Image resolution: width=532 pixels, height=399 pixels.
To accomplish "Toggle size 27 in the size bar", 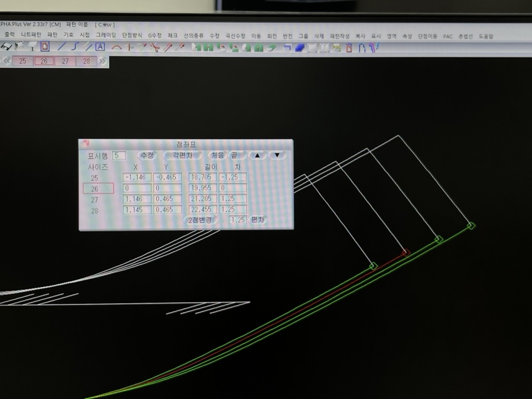I will pyautogui.click(x=65, y=61).
